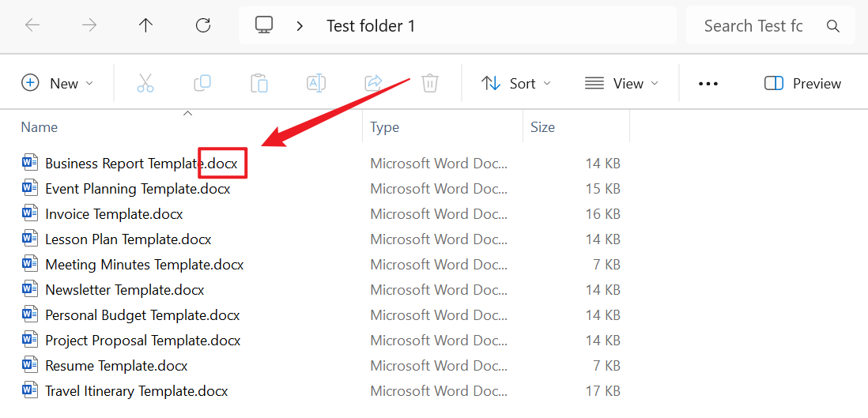Screen dimensions: 868x418
Task: Toggle the Preview pane button
Action: pyautogui.click(x=802, y=83)
